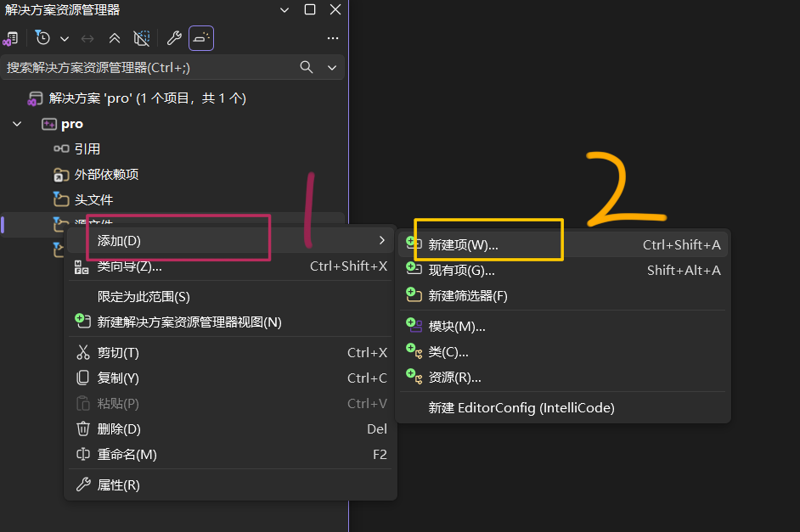
Task: Open the 添加(D) submenu
Action: click(x=231, y=240)
